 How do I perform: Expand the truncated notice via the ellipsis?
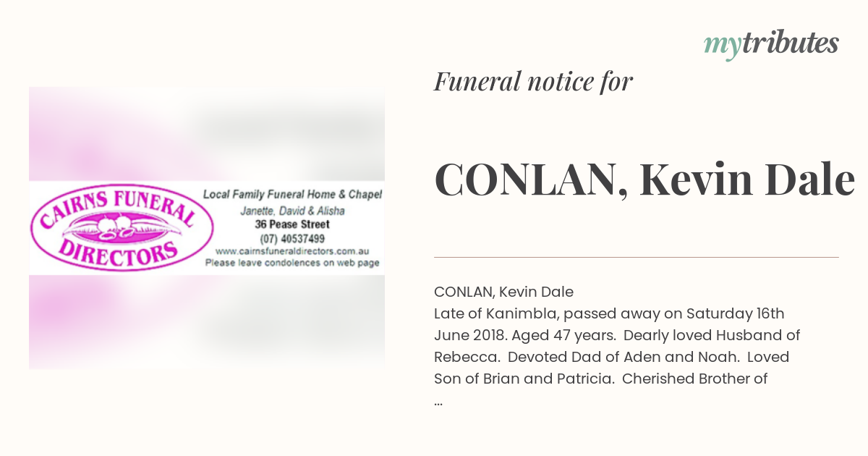pyautogui.click(x=438, y=400)
